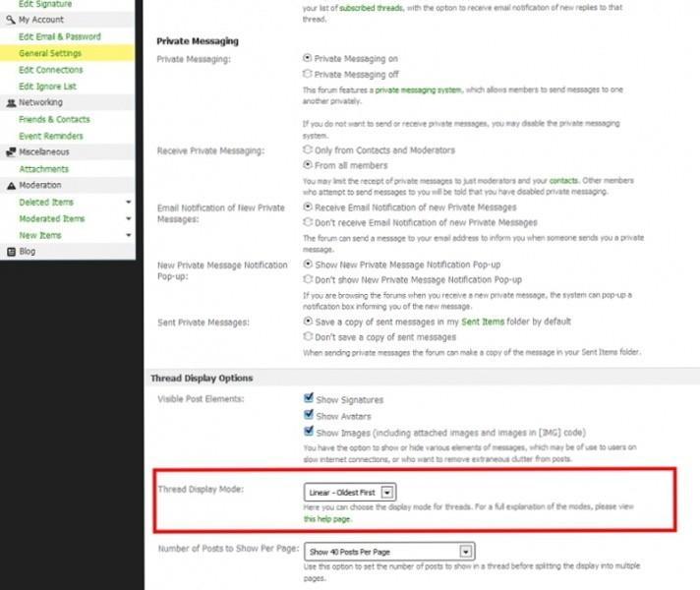Image resolution: width=700 pixels, height=590 pixels.
Task: Open Edit Email & Password
Action: click(60, 36)
